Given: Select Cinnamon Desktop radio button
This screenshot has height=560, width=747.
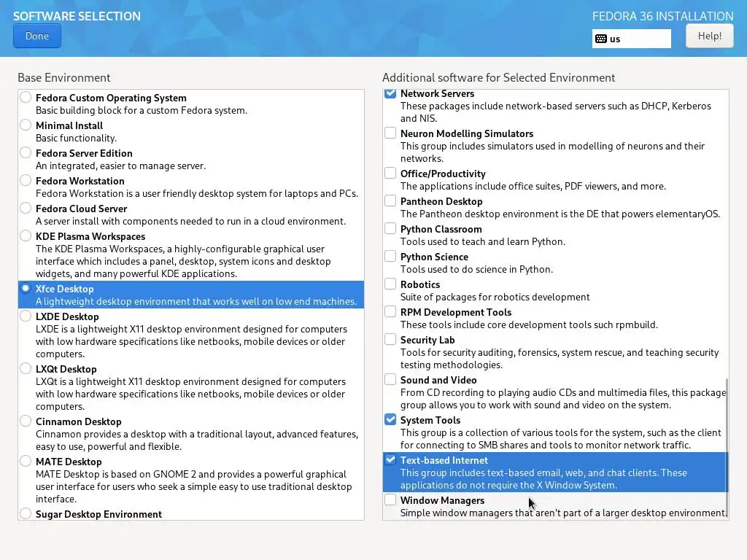Looking at the screenshot, I should coord(26,421).
